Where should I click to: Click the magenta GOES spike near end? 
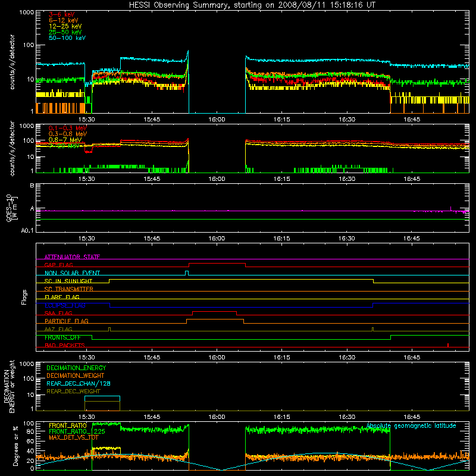click(450, 208)
